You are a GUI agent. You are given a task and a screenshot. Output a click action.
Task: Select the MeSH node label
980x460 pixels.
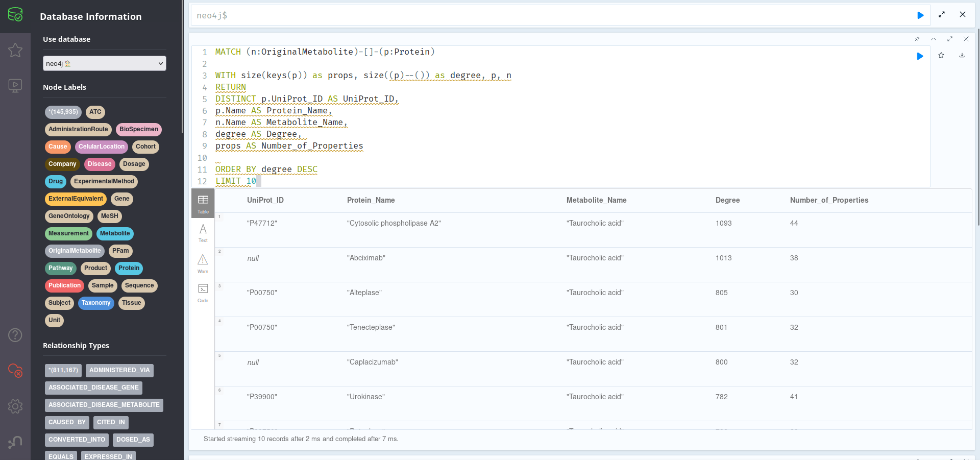coord(110,216)
